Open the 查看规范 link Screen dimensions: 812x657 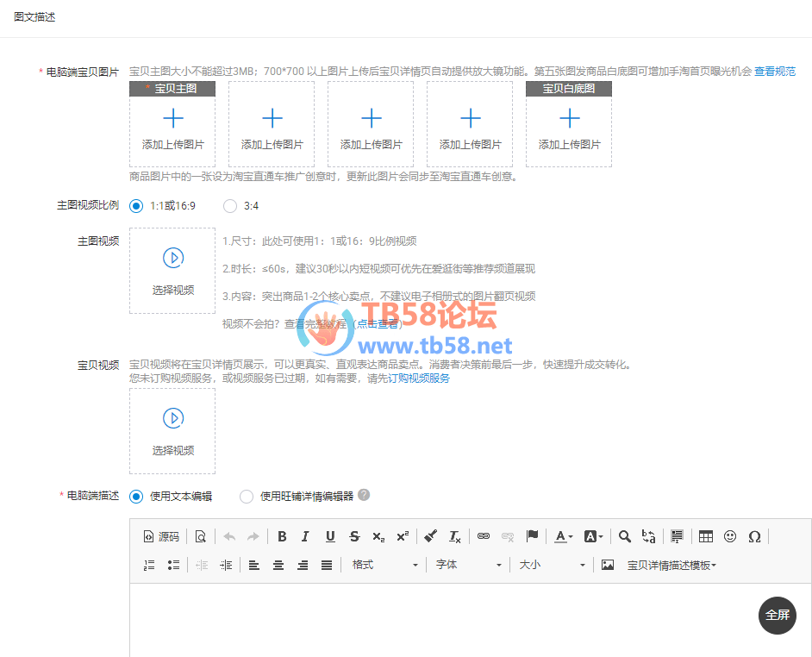(775, 72)
